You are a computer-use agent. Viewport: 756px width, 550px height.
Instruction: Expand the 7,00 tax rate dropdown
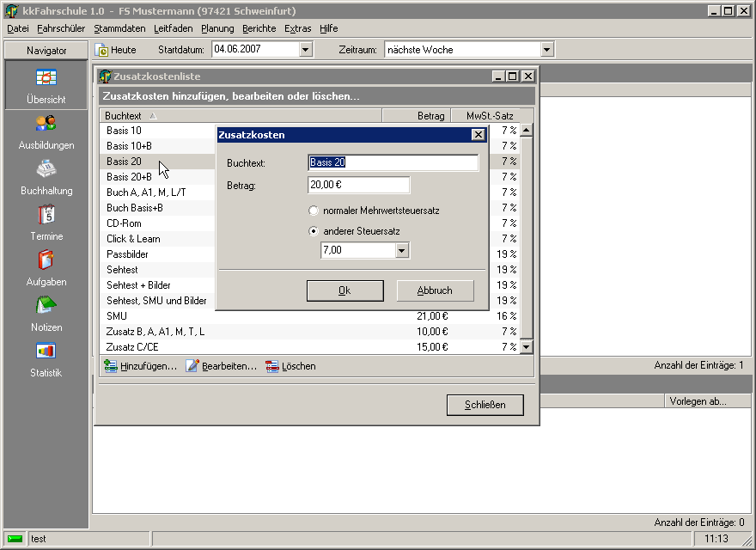click(x=401, y=251)
